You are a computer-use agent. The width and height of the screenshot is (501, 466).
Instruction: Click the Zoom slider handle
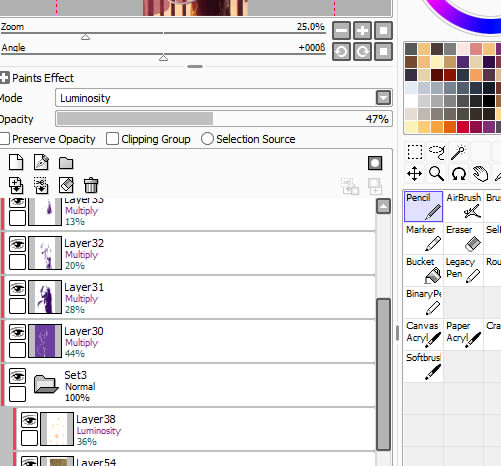point(86,37)
